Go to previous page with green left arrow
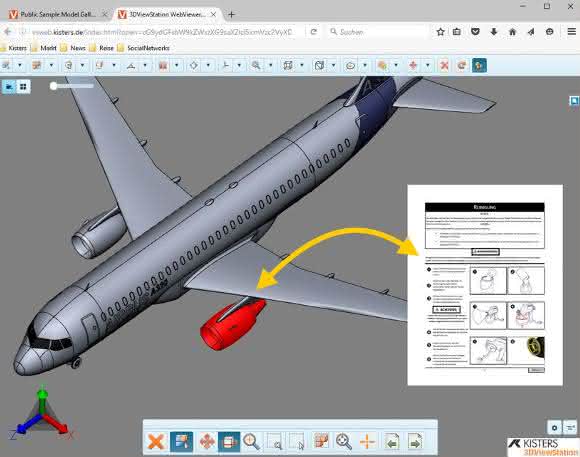Viewport: 580px width, 457px height. click(392, 441)
